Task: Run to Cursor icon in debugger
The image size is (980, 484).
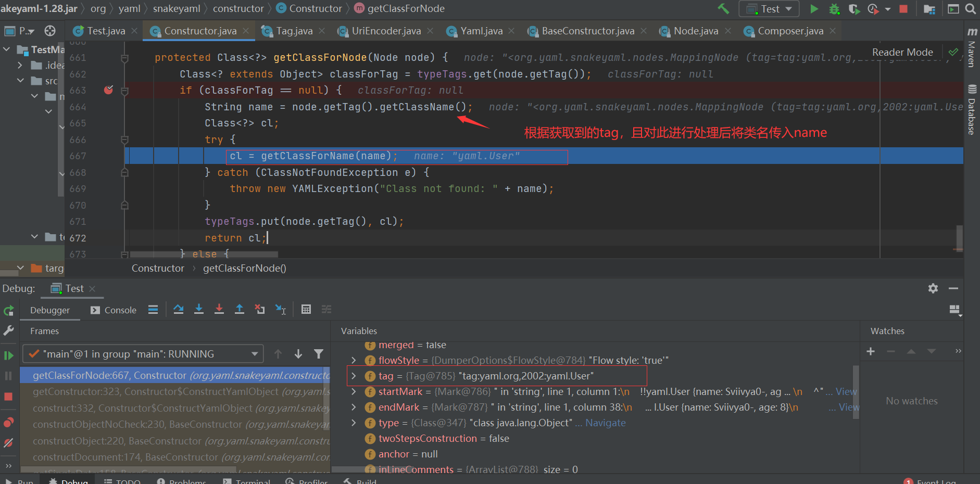Action: click(280, 309)
